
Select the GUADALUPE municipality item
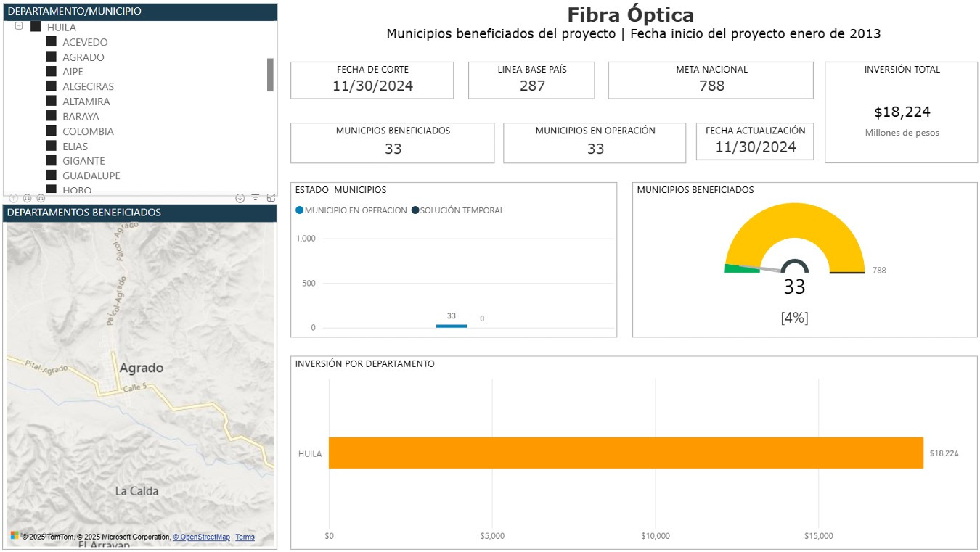(91, 176)
